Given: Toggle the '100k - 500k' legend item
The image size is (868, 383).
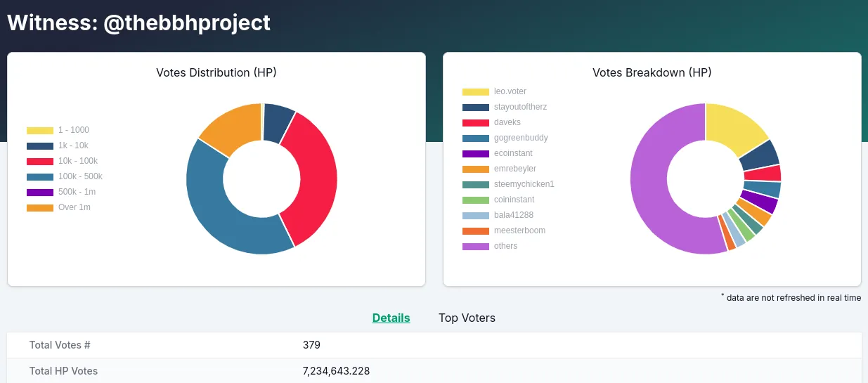Looking at the screenshot, I should [65, 176].
